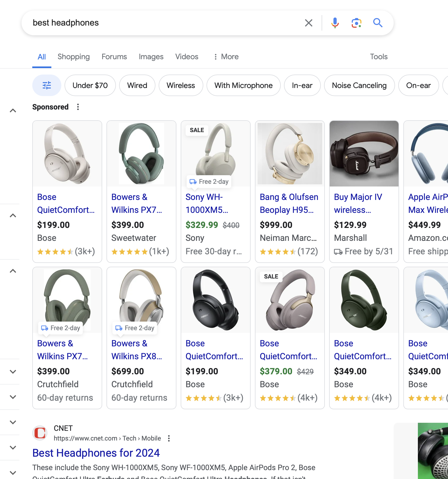Open the Sponsored section options menu
The height and width of the screenshot is (479, 448).
coord(77,107)
